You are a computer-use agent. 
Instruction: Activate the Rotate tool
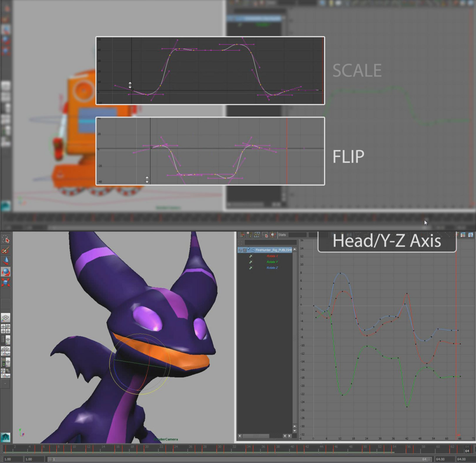tap(6, 272)
